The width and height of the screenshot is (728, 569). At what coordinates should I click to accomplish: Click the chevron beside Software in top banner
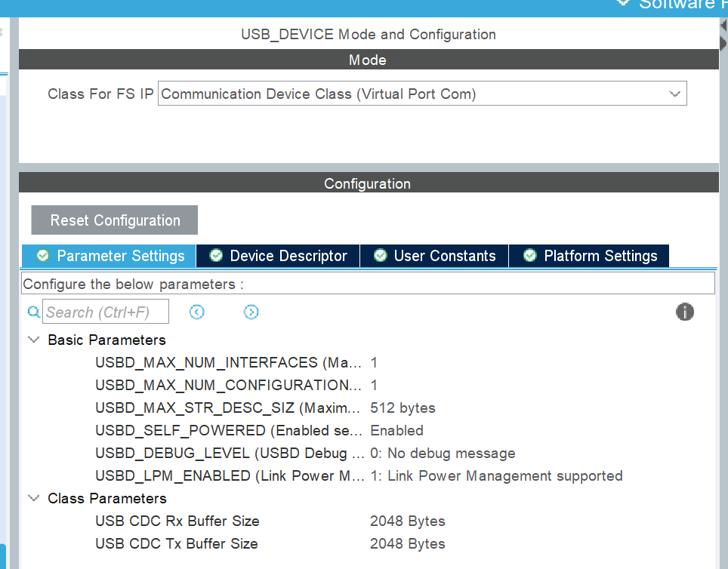(622, 3)
